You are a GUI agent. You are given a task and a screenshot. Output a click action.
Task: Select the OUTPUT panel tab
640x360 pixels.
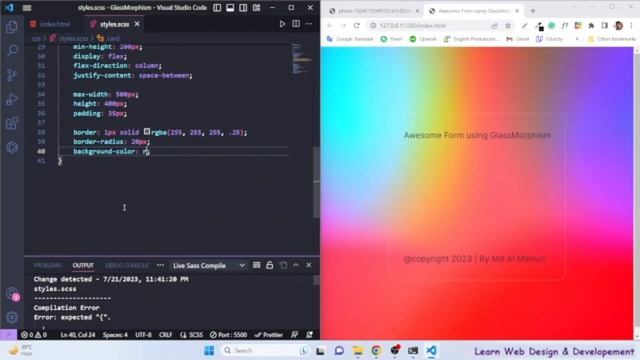pyautogui.click(x=83, y=265)
